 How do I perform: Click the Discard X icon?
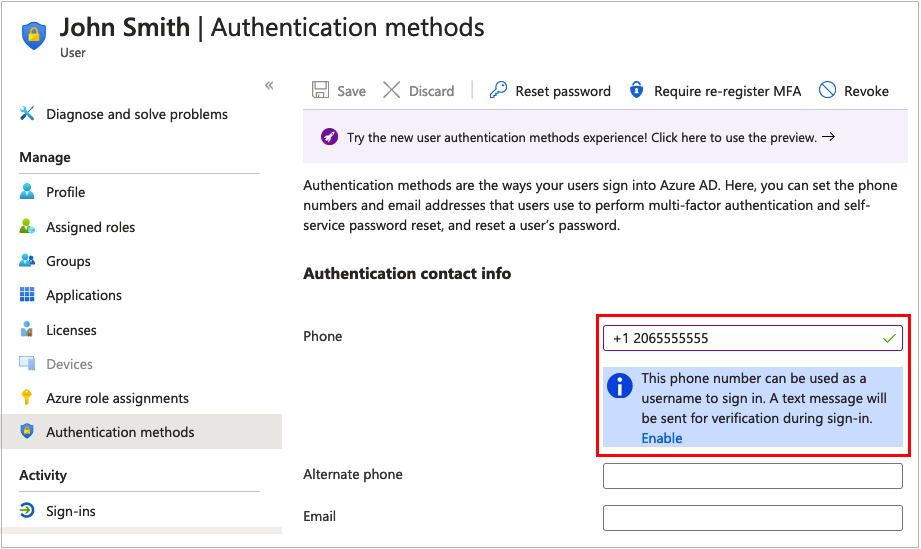pyautogui.click(x=392, y=91)
